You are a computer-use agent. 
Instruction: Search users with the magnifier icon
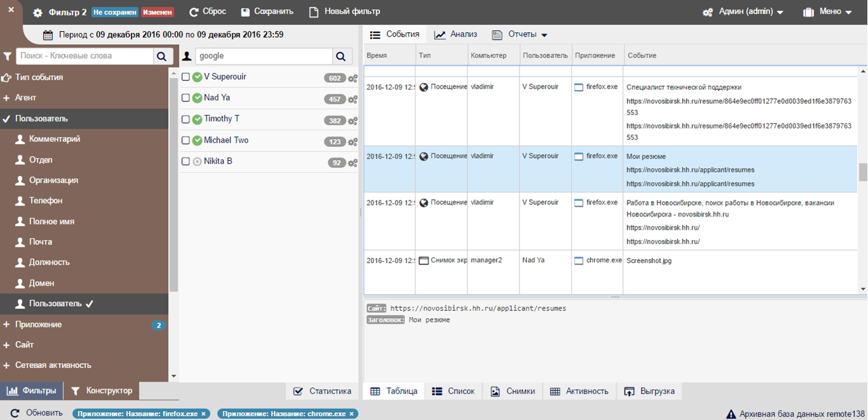(x=342, y=56)
